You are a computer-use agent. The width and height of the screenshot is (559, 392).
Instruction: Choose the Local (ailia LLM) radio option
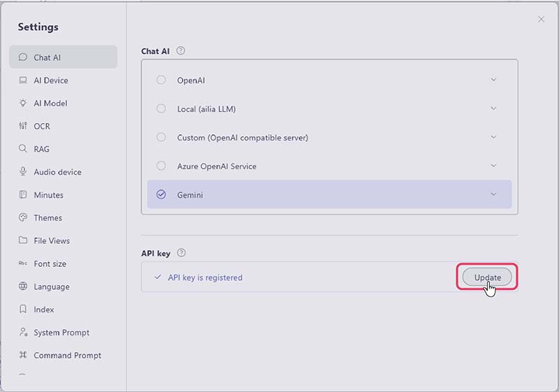coord(161,108)
